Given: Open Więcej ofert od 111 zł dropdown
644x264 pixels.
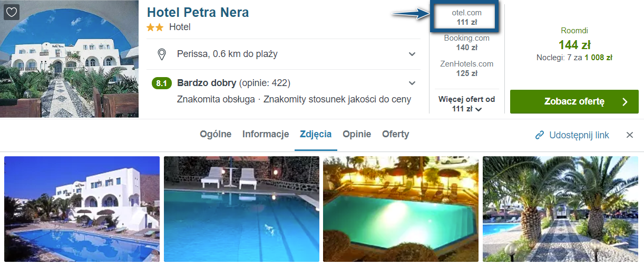Looking at the screenshot, I should click(x=466, y=104).
